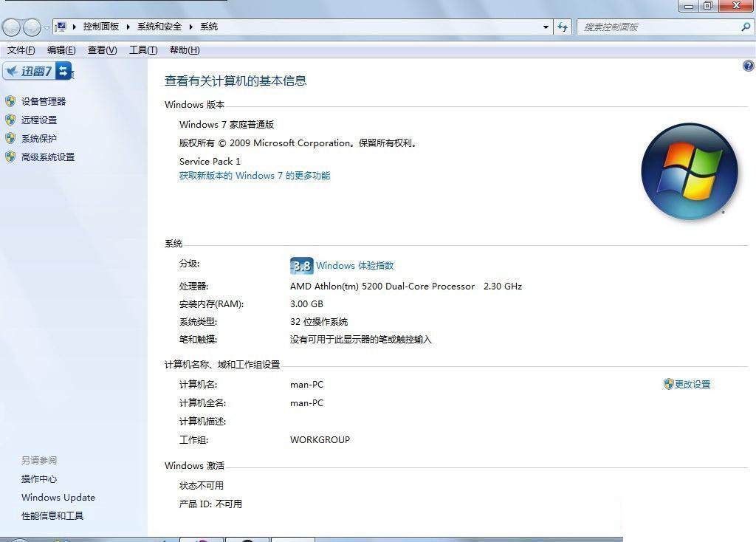The image size is (756, 542).
Task: Open the address bar history dropdown
Action: [546, 27]
